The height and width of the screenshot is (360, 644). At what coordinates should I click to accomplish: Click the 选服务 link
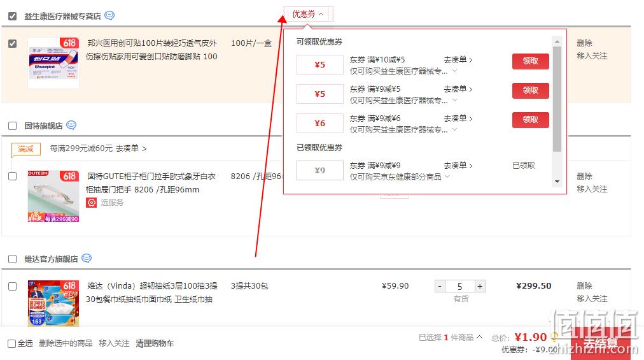click(x=112, y=203)
